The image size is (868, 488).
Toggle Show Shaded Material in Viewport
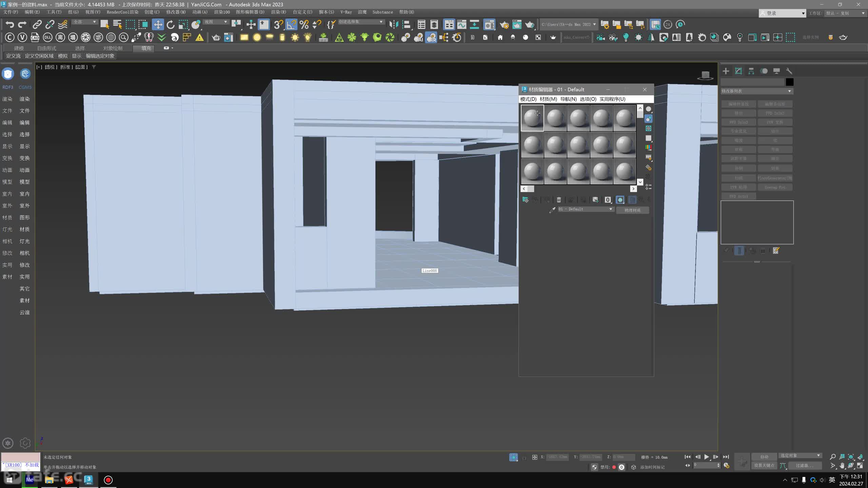[x=620, y=200]
